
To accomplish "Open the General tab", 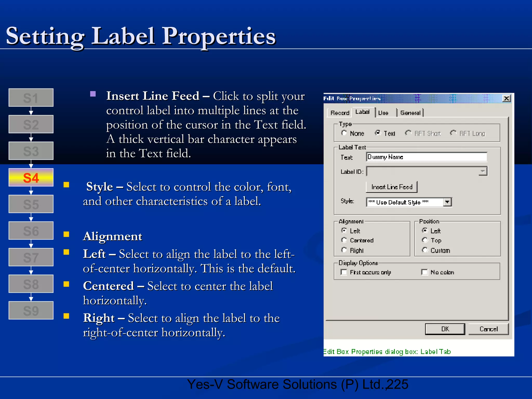I will point(410,113).
